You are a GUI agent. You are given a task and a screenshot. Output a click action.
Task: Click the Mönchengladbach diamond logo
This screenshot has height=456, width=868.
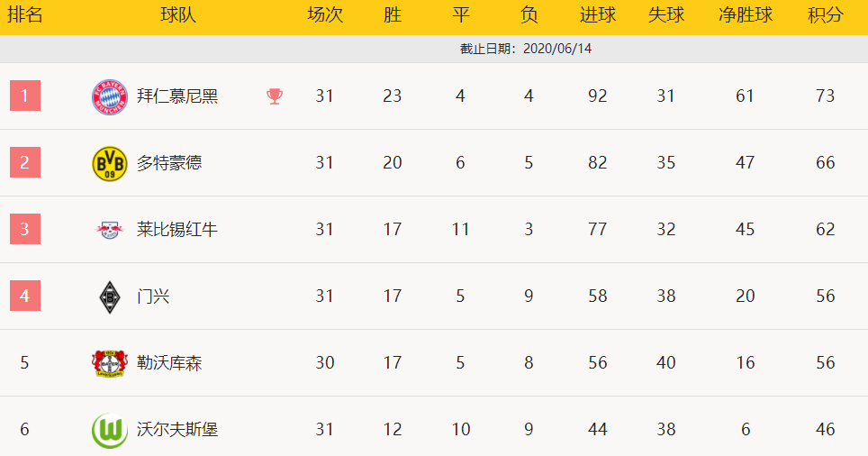click(110, 297)
